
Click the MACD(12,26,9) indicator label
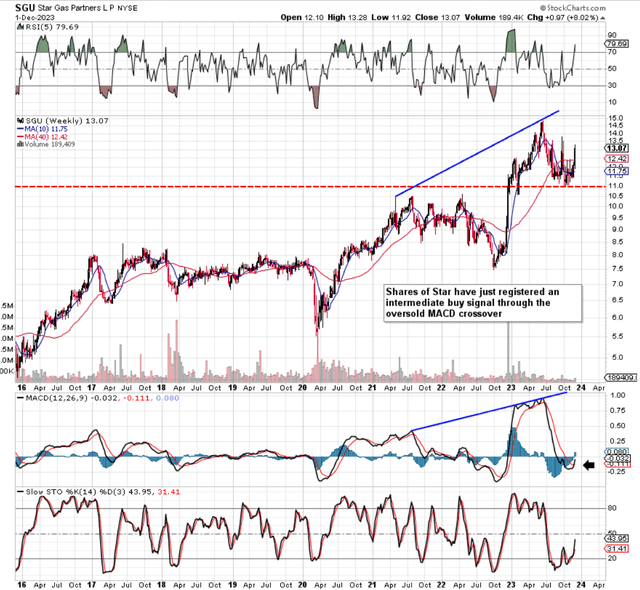57,398
